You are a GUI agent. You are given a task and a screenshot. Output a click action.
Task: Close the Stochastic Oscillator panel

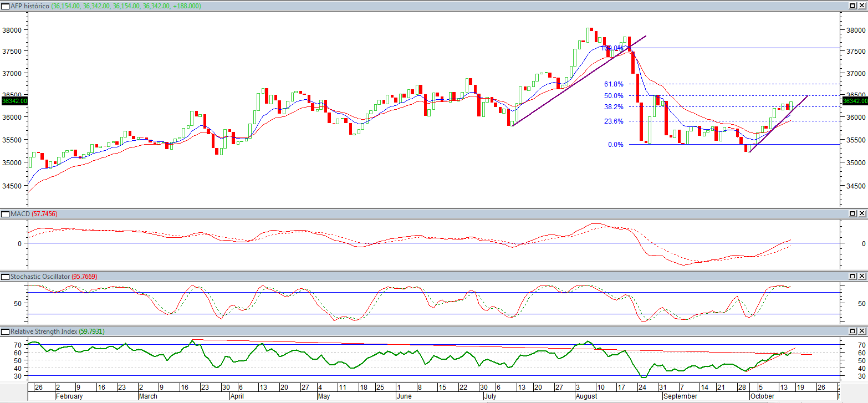(x=862, y=276)
